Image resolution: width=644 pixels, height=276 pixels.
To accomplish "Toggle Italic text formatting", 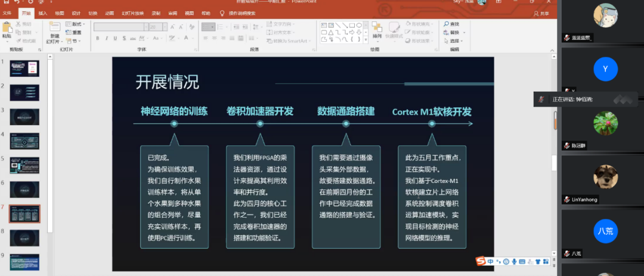I will click(x=106, y=39).
